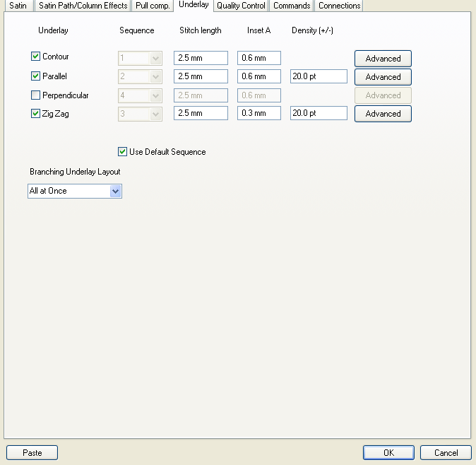This screenshot has height=465, width=476.
Task: Click the Zig Zag density field
Action: 319,113
